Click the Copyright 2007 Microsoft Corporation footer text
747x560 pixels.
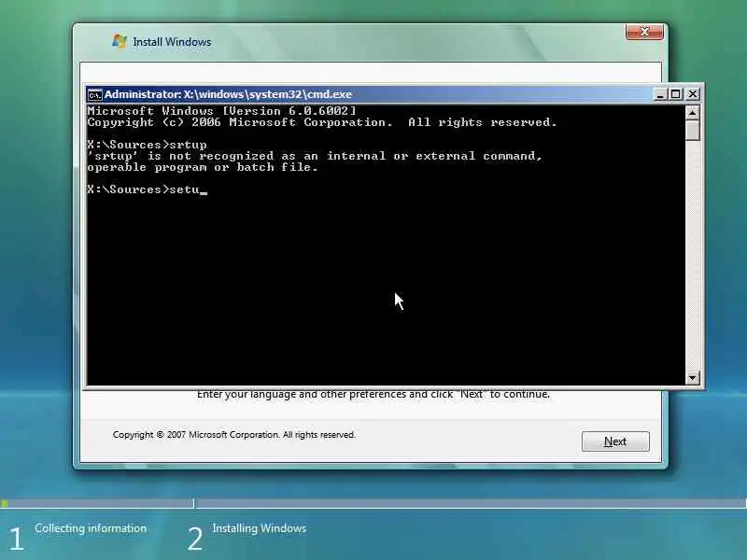[x=234, y=435]
